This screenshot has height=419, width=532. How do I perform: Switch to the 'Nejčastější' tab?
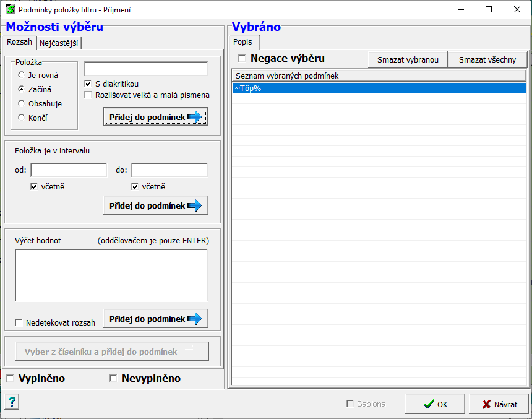(x=59, y=43)
